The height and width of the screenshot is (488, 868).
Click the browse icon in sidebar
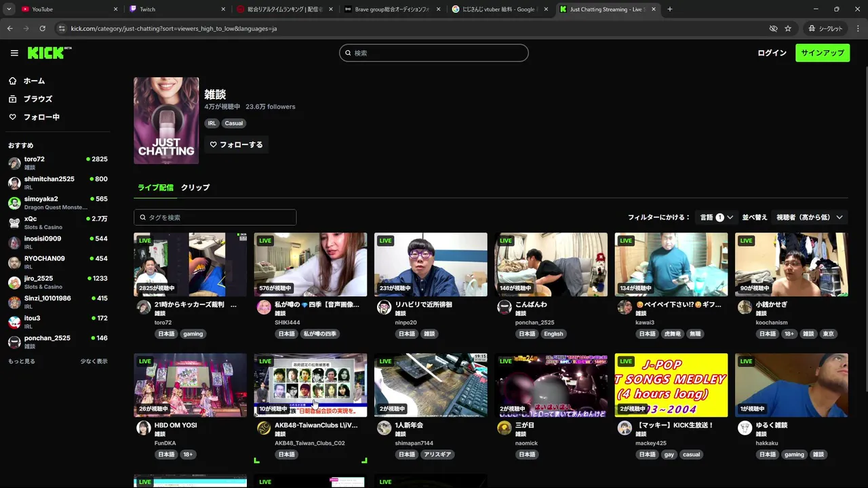coord(12,99)
